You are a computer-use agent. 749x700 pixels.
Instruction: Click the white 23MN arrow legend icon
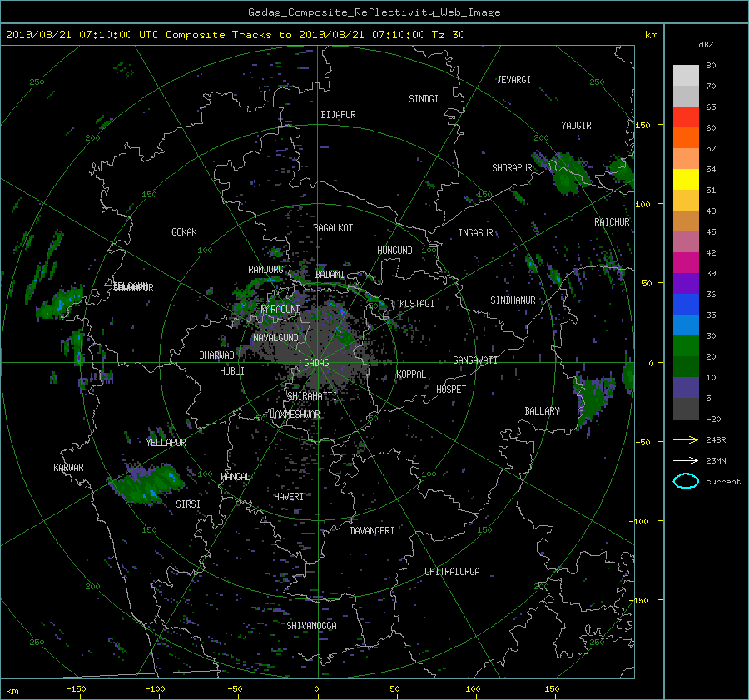(686, 460)
